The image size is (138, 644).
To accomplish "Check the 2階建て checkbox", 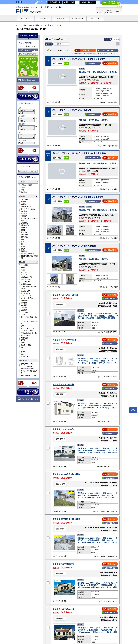I will click(x=20, y=202).
